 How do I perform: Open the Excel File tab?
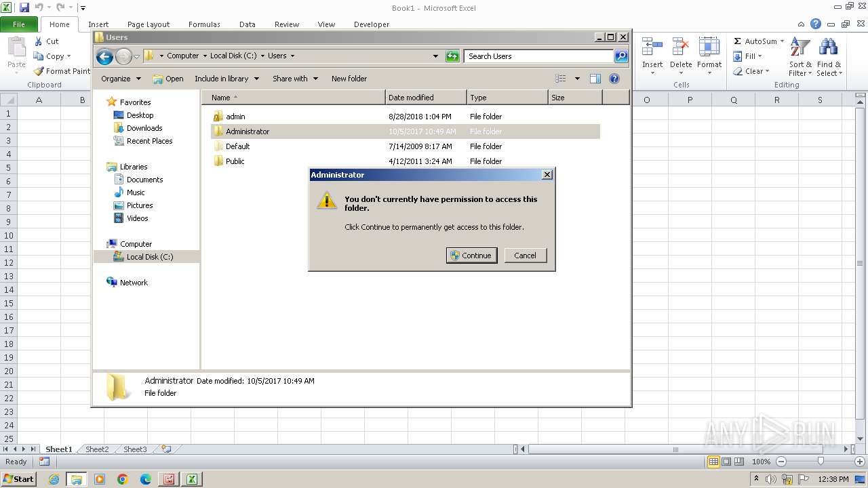19,24
